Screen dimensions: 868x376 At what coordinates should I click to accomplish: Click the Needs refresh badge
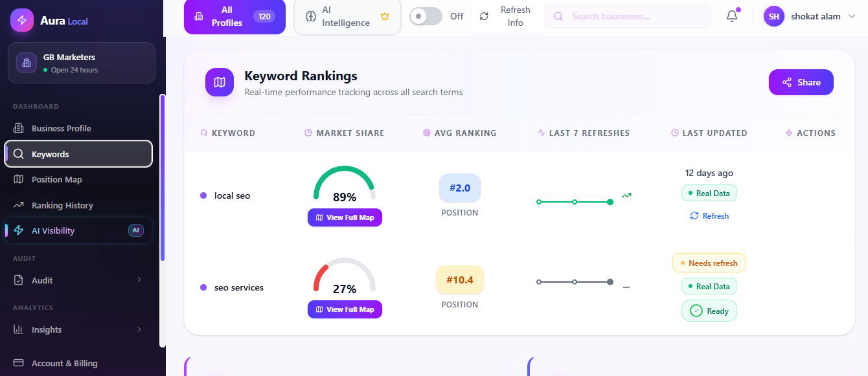pyautogui.click(x=709, y=263)
